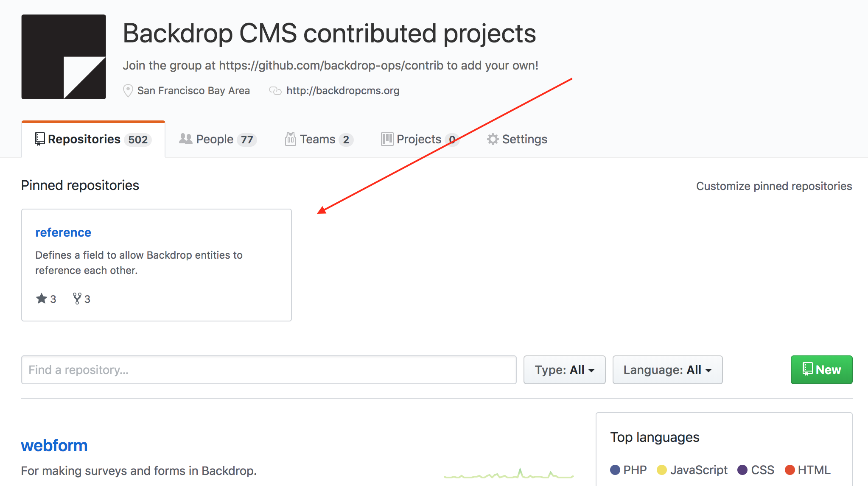Click the link icon beside backdropcms.org
The height and width of the screenshot is (486, 868).
(x=275, y=90)
